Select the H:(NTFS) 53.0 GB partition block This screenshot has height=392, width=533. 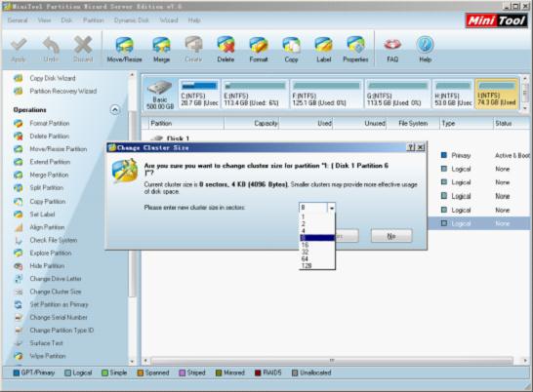tap(453, 94)
